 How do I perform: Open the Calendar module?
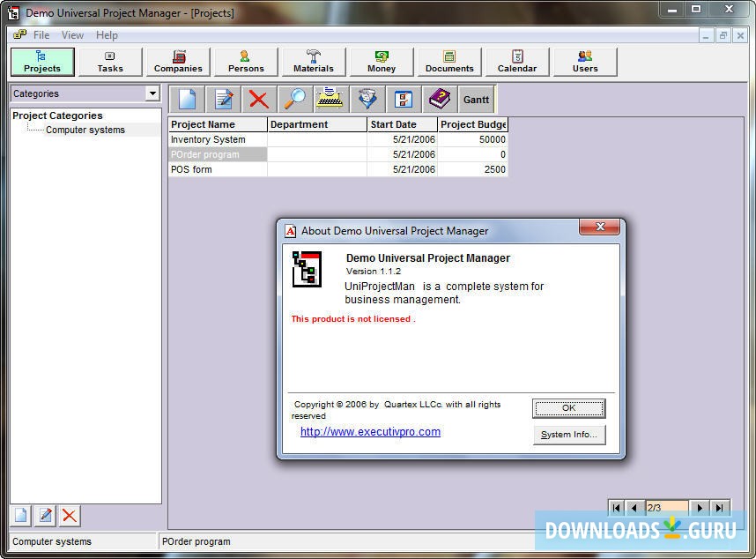517,62
